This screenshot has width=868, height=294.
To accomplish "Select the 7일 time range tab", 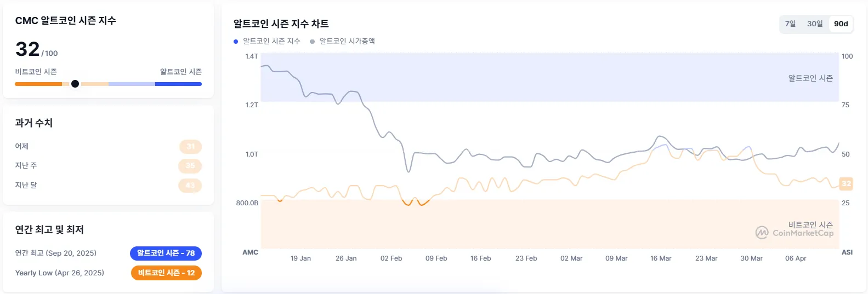I will coord(790,24).
